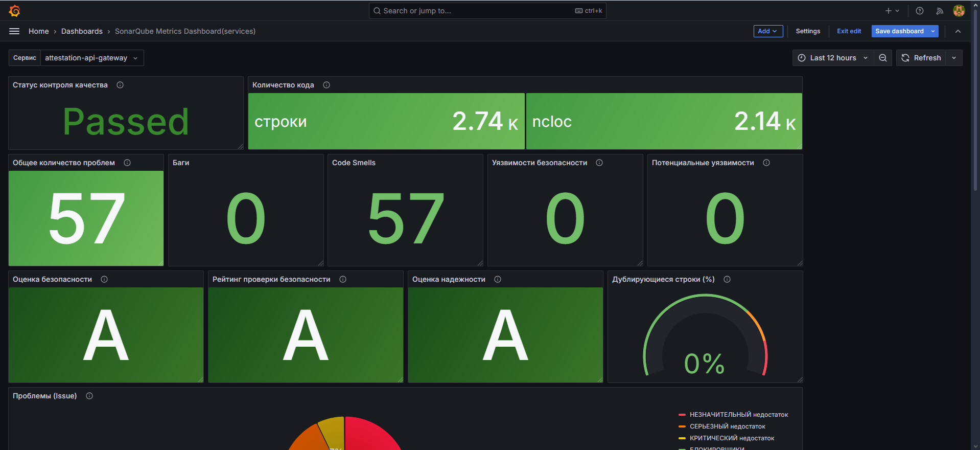Screen dimensions: 980x450
Task: Expand the Last 12 hours time picker
Action: point(833,58)
